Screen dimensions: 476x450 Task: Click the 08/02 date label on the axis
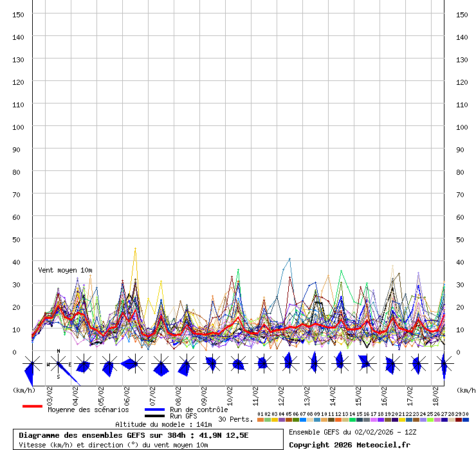(178, 393)
